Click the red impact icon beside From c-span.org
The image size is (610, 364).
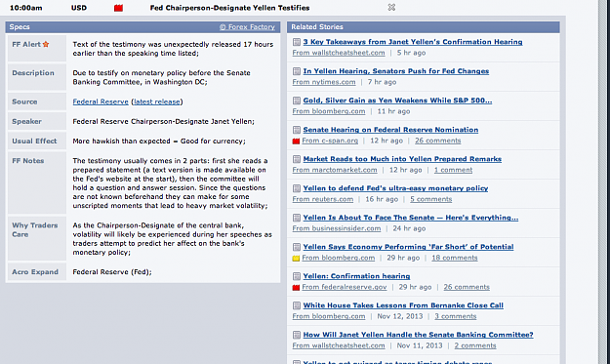pyautogui.click(x=296, y=141)
